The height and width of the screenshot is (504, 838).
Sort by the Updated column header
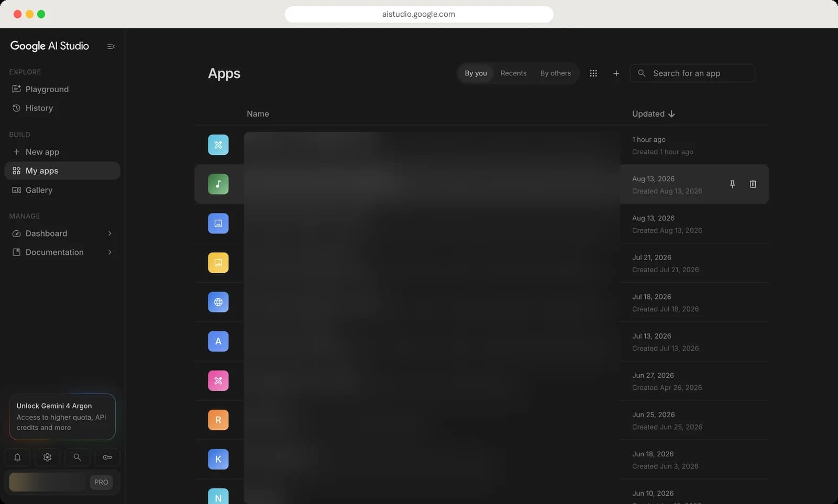pyautogui.click(x=653, y=114)
